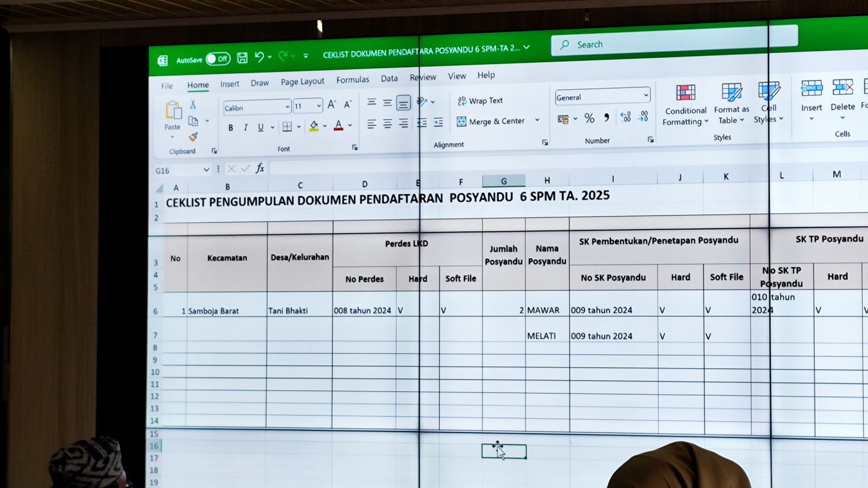Toggle the AutoSave switch
Image resolution: width=868 pixels, height=488 pixels.
[218, 59]
